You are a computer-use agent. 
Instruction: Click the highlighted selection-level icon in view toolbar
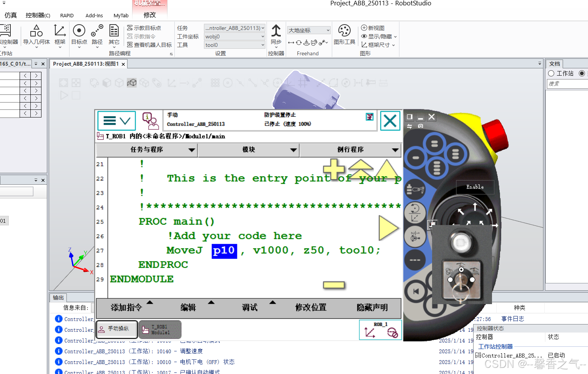132,83
